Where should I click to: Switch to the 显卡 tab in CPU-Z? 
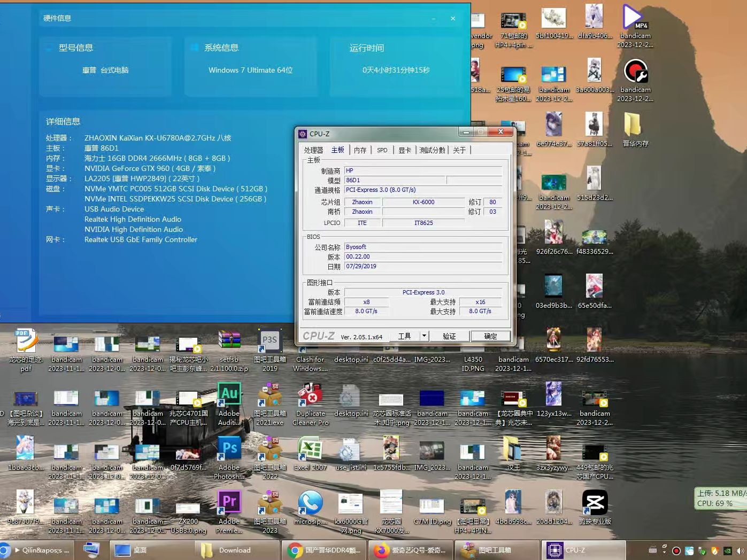(405, 150)
